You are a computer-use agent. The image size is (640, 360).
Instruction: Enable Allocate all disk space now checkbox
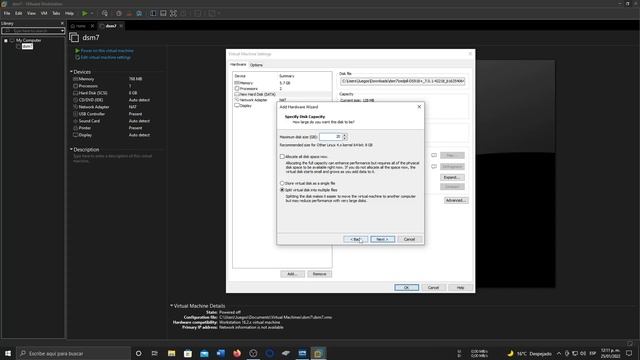[x=282, y=157]
